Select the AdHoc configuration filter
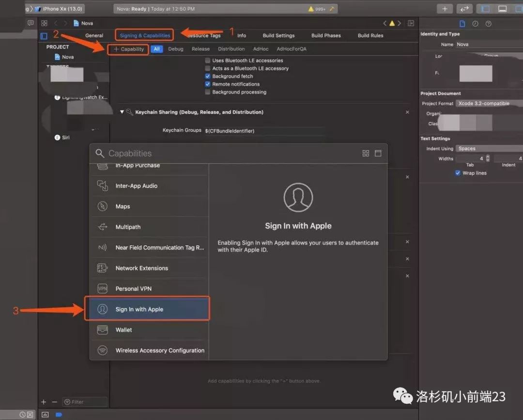The width and height of the screenshot is (523, 420). 261,49
